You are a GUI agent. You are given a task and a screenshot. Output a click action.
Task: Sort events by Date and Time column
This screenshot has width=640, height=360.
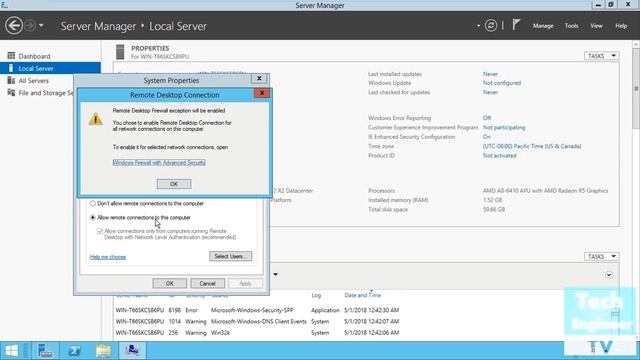(x=362, y=295)
